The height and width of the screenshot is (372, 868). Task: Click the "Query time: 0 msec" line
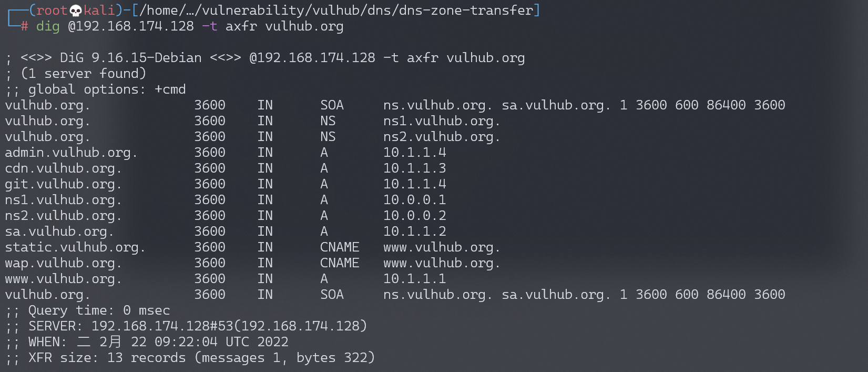99,310
